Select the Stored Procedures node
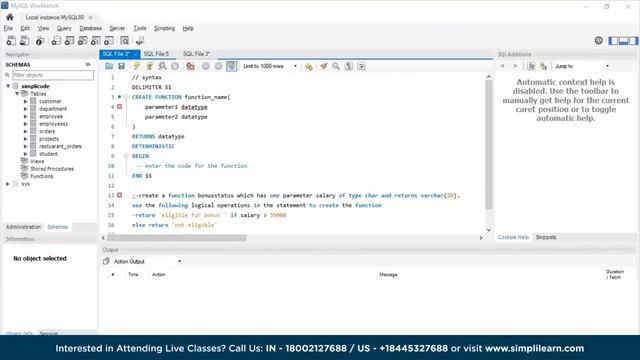 tap(52, 169)
